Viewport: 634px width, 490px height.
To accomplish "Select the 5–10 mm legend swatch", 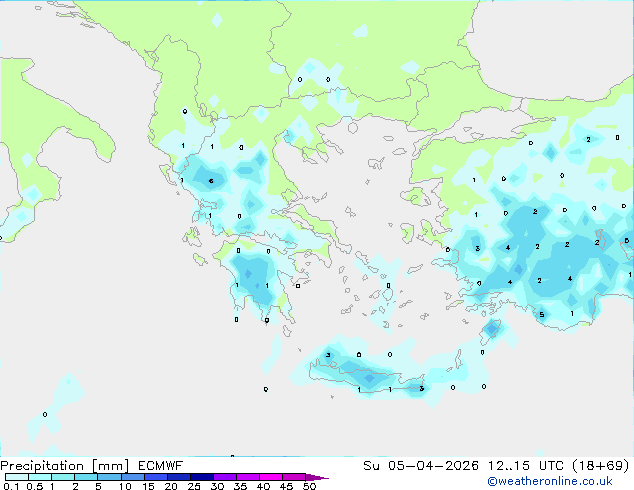I will tap(109, 477).
